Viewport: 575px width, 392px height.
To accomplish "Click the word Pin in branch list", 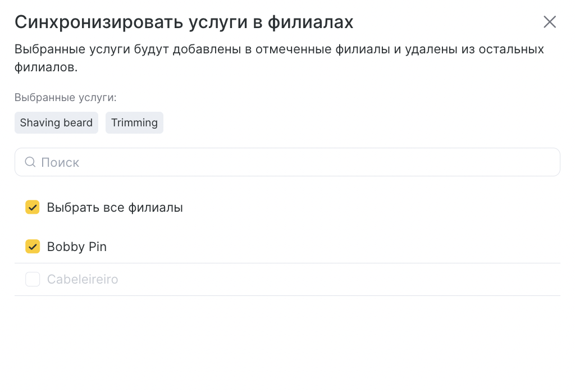I will point(98,247).
